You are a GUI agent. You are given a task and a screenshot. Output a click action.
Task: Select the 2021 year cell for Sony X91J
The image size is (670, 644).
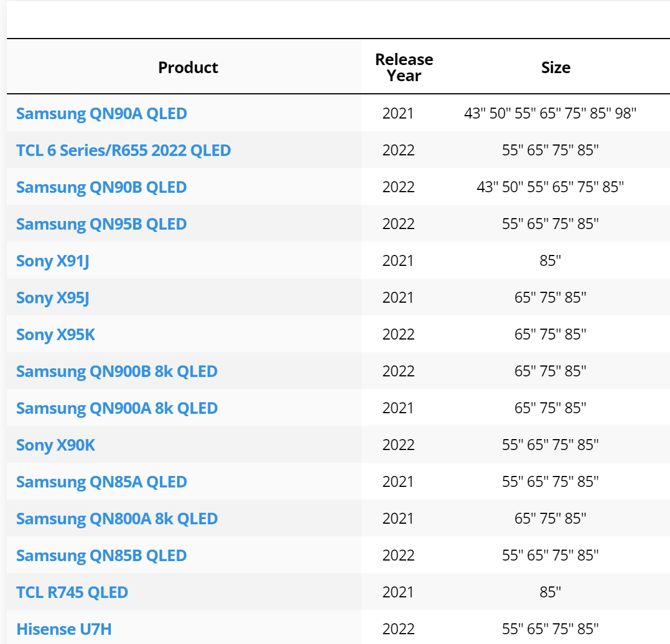pos(398,261)
